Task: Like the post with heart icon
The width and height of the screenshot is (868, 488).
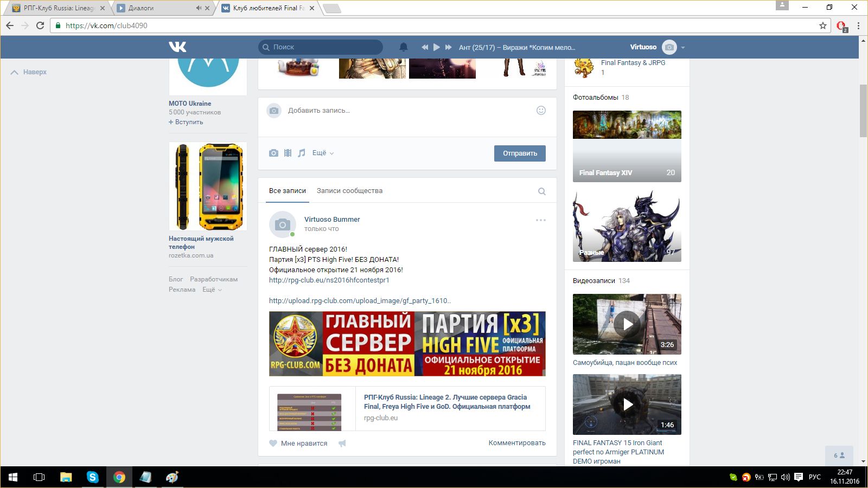Action: click(x=273, y=443)
